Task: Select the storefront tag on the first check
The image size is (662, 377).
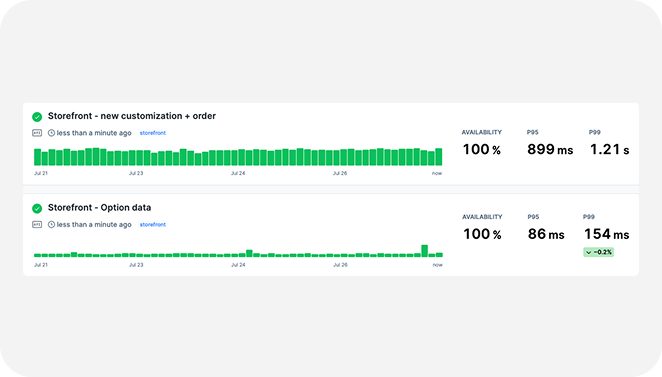Action: (153, 133)
